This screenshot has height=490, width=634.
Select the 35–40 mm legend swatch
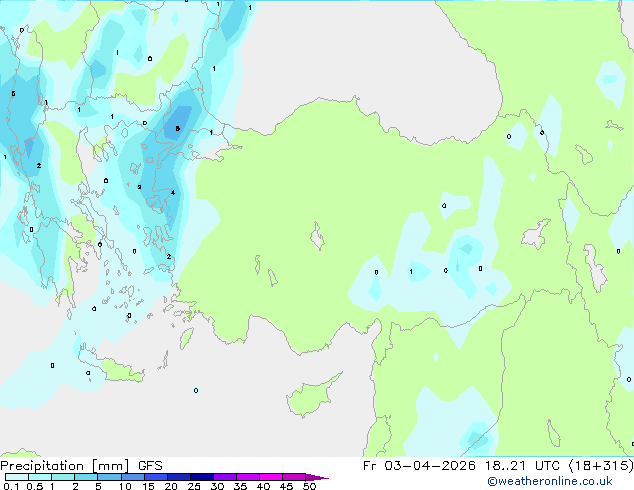(248, 477)
